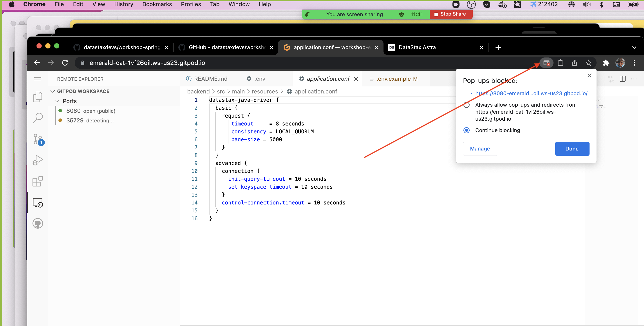The width and height of the screenshot is (644, 326).
Task: Click the Stop Share button
Action: tap(450, 14)
